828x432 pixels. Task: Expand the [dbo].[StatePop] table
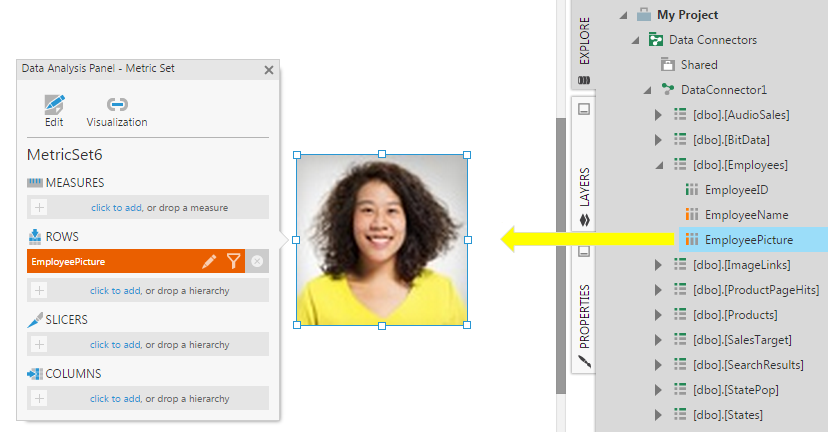[658, 390]
